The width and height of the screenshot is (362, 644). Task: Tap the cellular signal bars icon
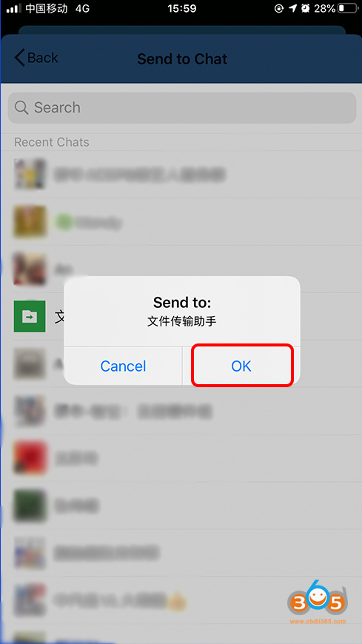click(x=13, y=8)
